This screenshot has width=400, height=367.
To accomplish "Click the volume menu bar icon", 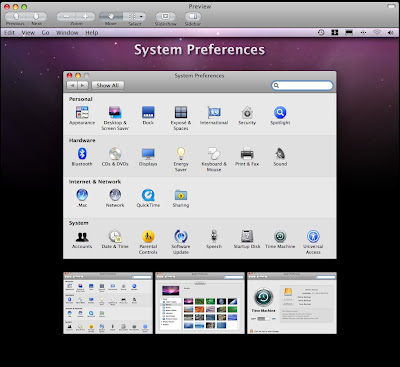I will click(390, 32).
